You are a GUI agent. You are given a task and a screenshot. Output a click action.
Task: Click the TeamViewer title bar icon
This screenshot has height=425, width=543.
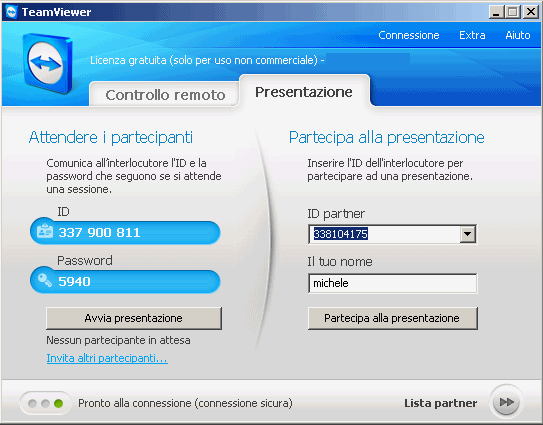coord(11,12)
